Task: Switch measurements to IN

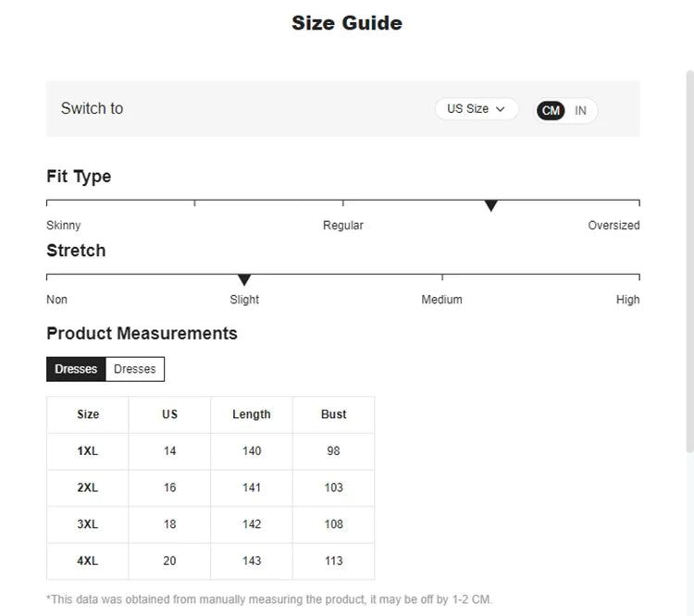Action: tap(580, 111)
